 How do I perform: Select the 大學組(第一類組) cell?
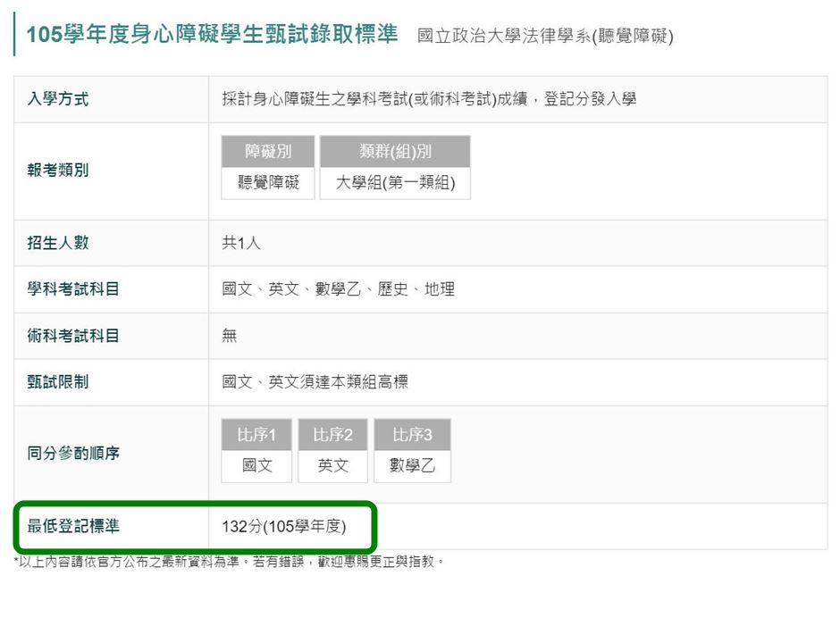tap(395, 182)
